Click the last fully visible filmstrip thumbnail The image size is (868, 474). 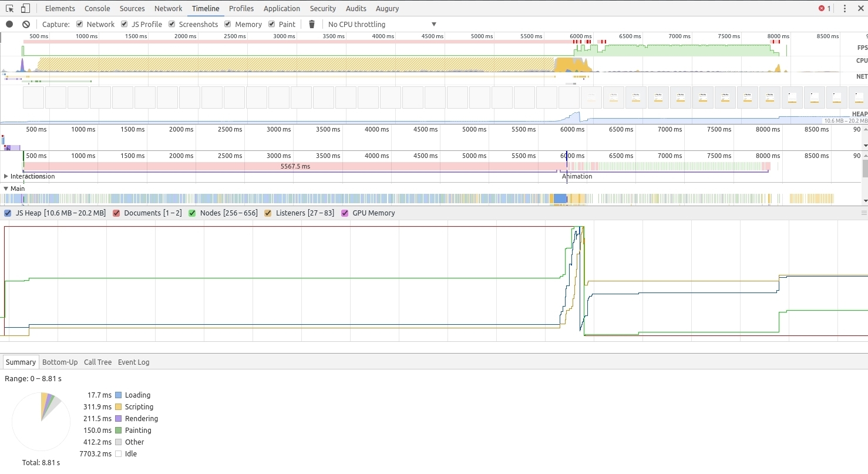(x=836, y=98)
